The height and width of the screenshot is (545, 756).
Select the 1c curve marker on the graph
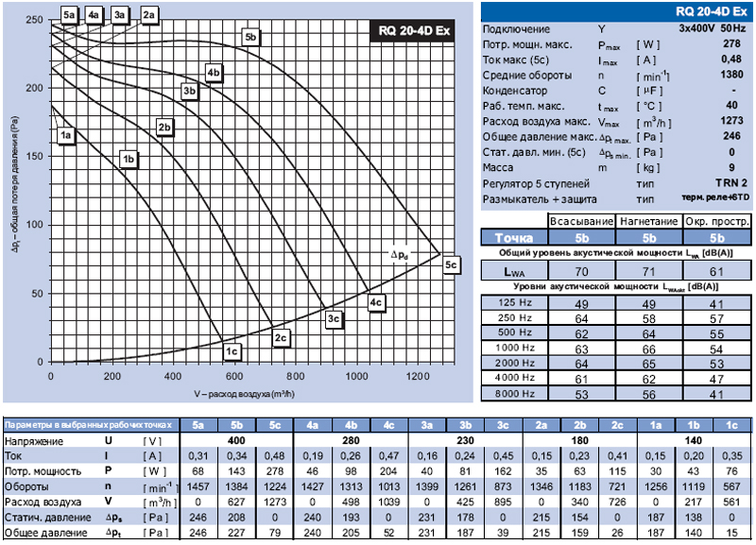pyautogui.click(x=231, y=351)
